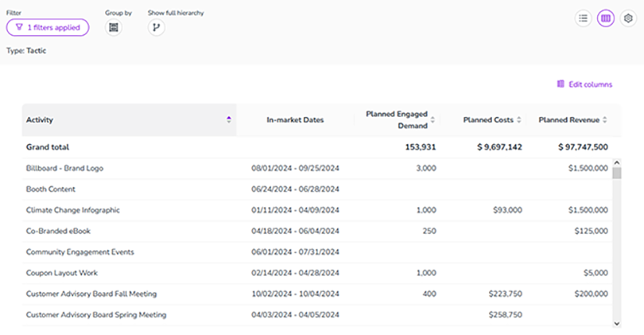Open the 1 filters applied button
Screen dimensions: 644x335
tap(48, 27)
